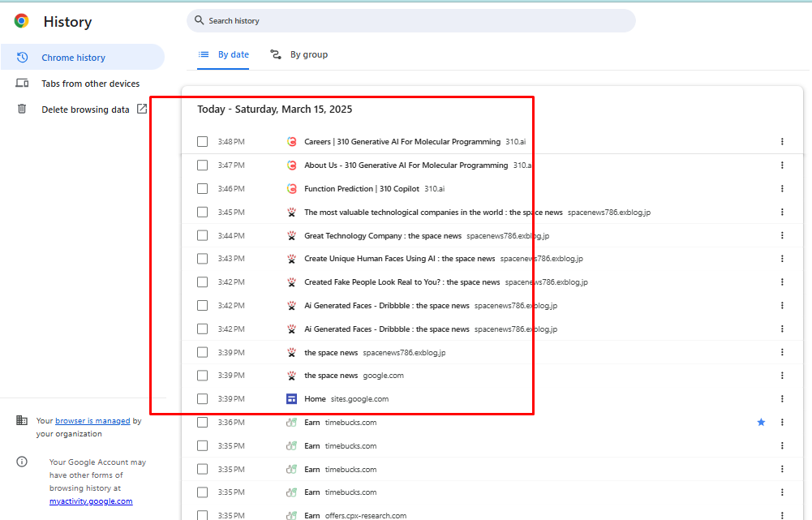This screenshot has height=520, width=812.
Task: Click favicon of Great Technology Company entry
Action: point(291,235)
